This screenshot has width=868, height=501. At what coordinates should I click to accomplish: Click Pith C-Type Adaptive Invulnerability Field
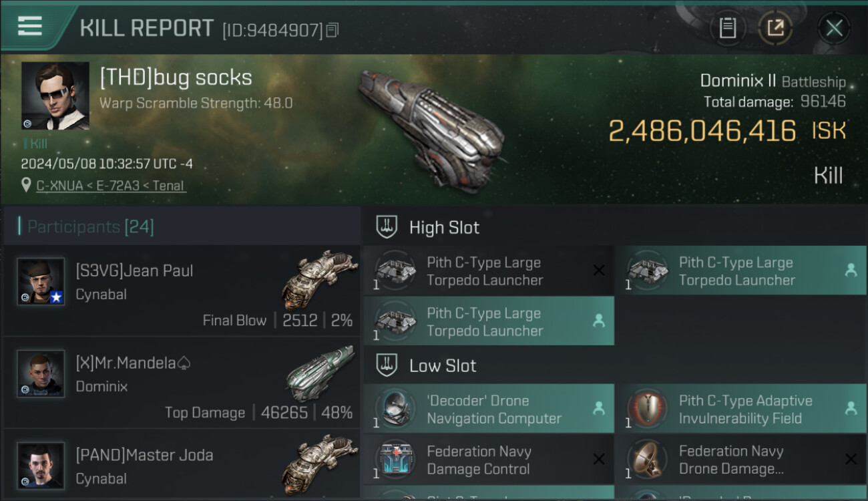point(740,409)
